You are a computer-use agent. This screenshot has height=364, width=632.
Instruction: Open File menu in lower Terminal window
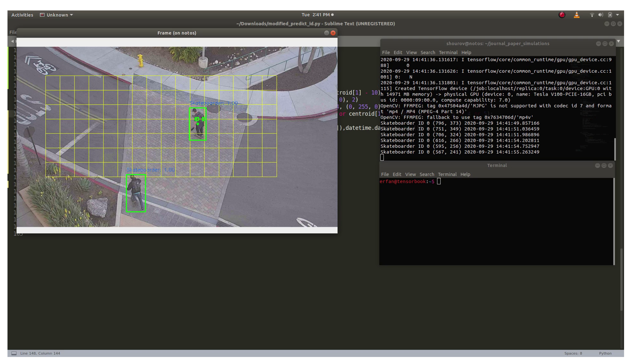[385, 174]
